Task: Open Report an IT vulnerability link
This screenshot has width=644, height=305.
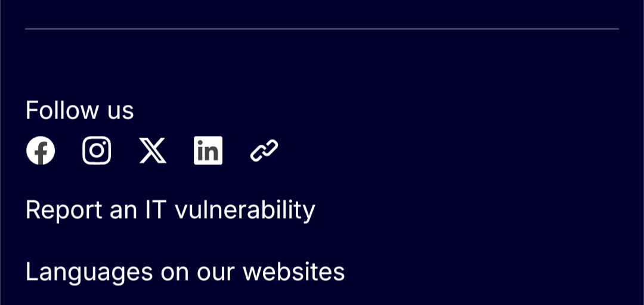Action: pos(170,210)
